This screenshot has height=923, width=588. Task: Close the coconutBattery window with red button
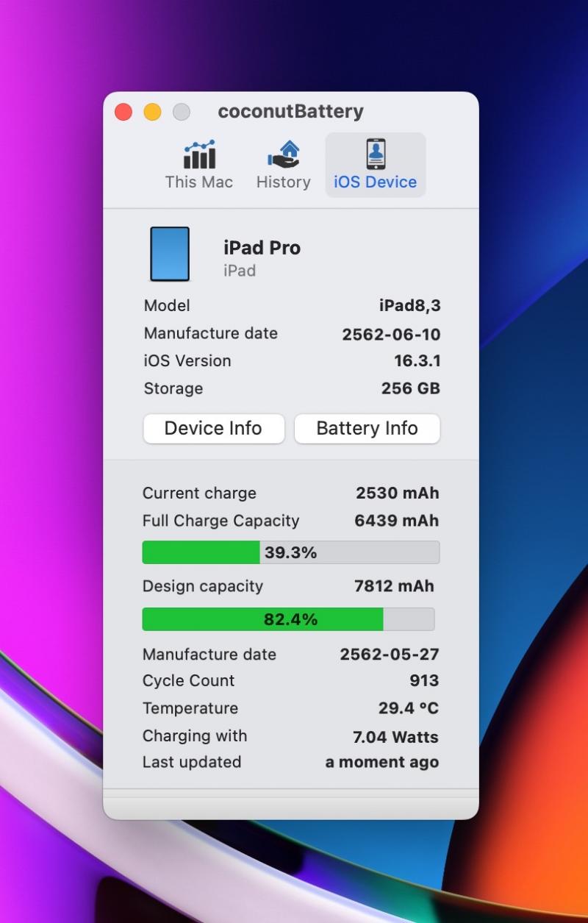coord(123,112)
